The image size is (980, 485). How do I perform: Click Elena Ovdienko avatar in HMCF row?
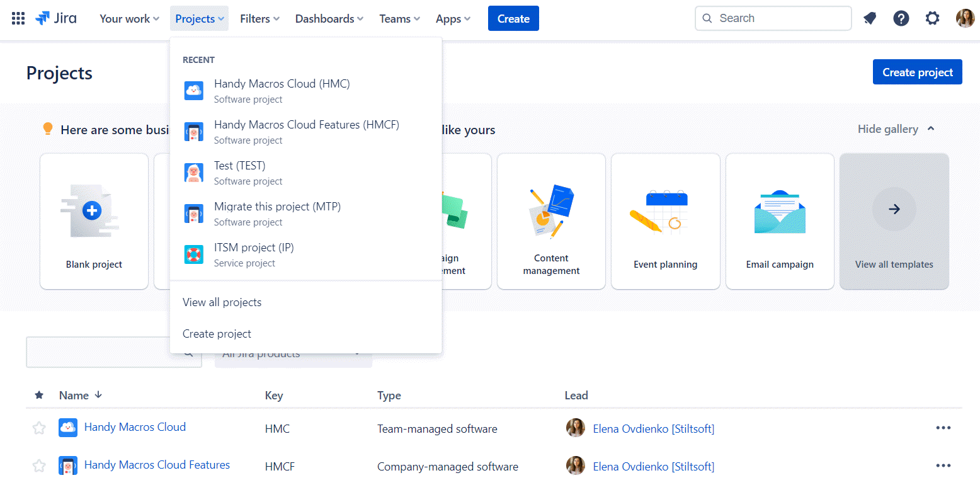coord(576,465)
